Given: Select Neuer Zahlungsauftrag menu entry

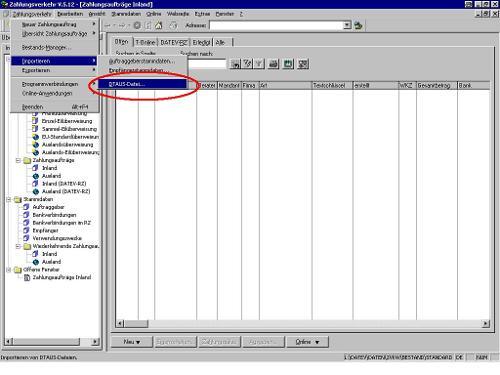Looking at the screenshot, I should [x=55, y=24].
